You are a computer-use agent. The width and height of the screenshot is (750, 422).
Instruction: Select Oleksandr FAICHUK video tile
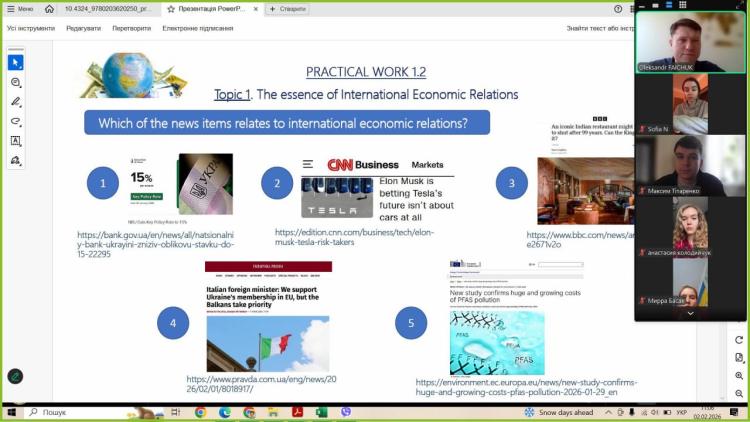tap(691, 42)
